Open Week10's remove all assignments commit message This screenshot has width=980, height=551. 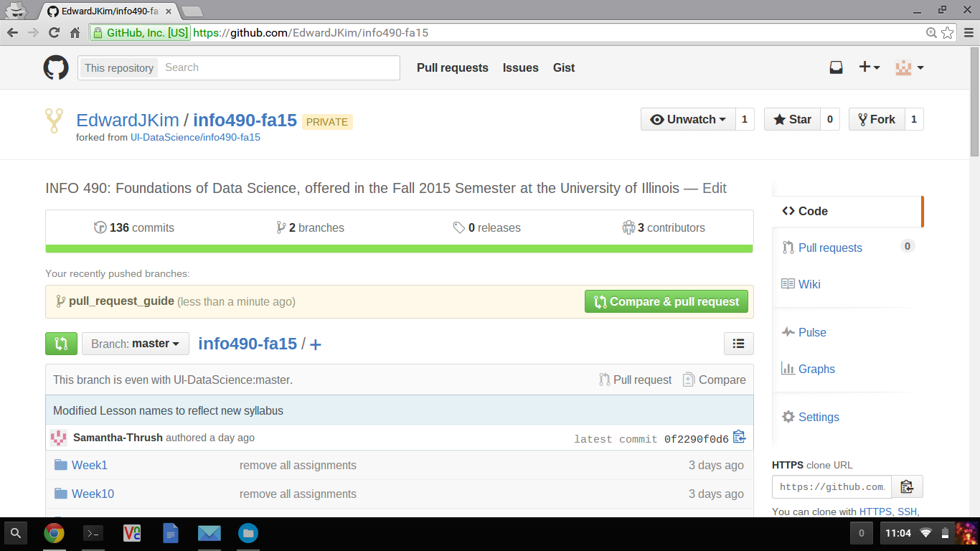pos(298,494)
